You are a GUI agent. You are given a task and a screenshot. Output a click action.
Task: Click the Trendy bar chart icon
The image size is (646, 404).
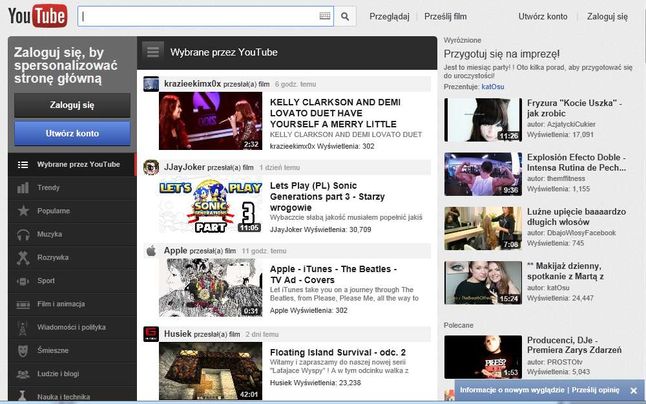(23, 188)
